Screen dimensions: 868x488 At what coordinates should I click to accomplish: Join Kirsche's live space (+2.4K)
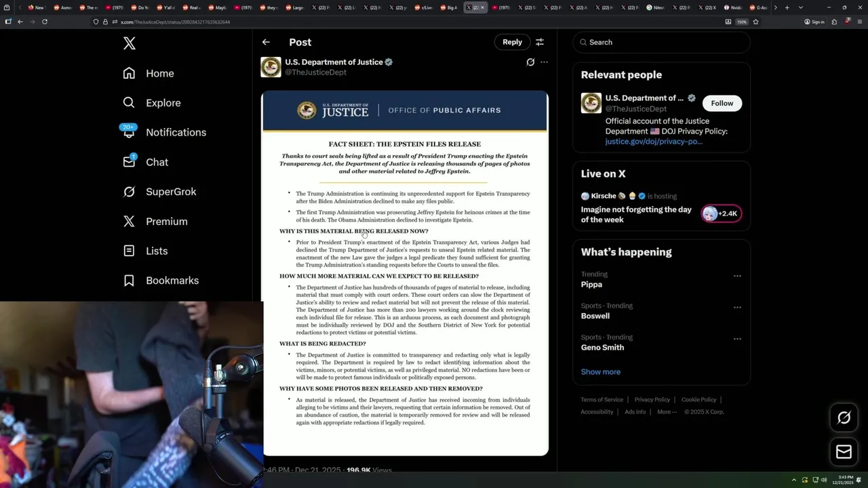click(x=722, y=213)
